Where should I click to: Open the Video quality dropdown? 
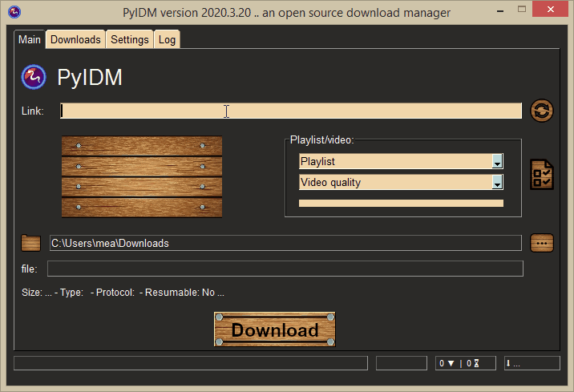coord(401,182)
